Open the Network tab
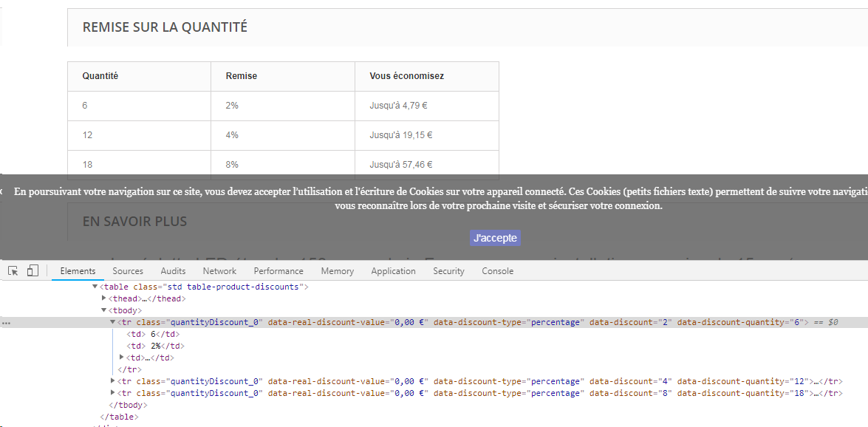Screen dimensions: 868x427 219,271
